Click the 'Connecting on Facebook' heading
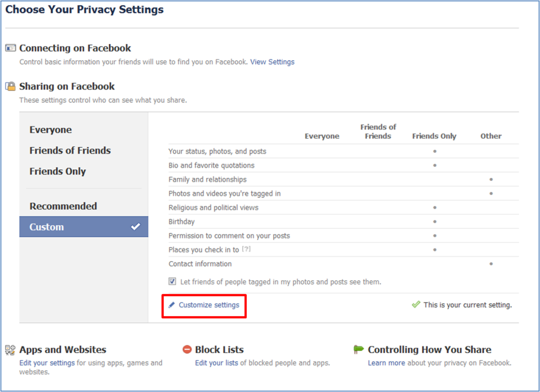Image resolution: width=540 pixels, height=392 pixels. (x=75, y=48)
